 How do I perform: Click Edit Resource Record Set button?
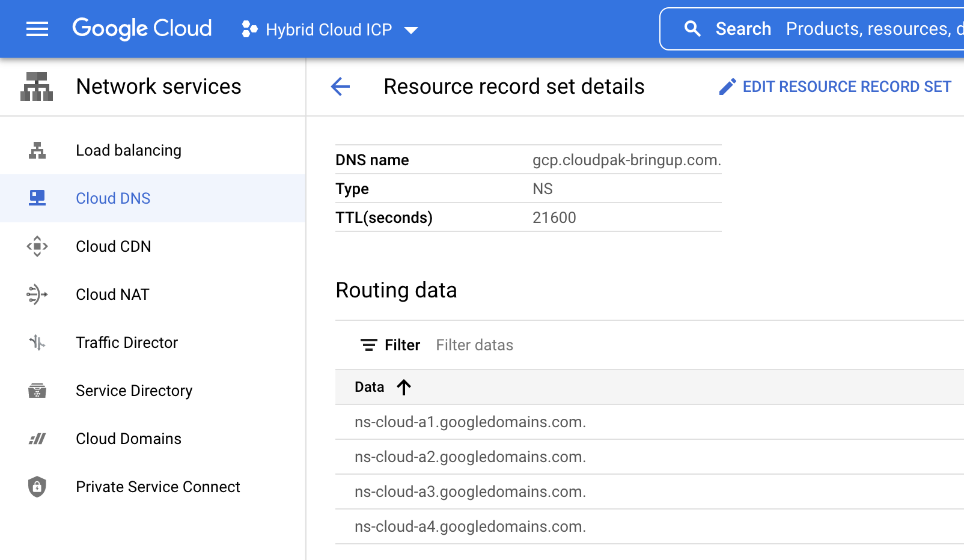835,87
